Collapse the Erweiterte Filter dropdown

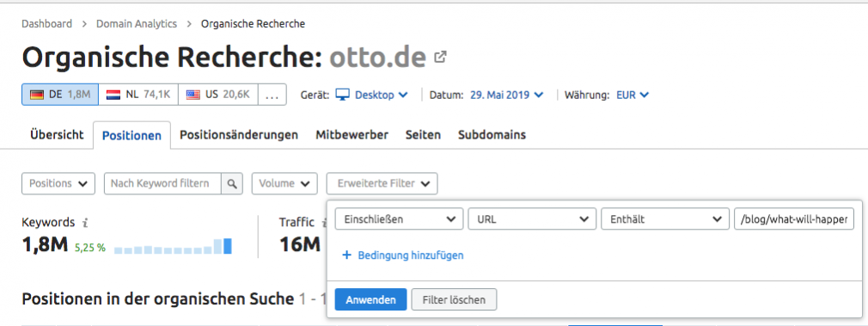[x=382, y=183]
